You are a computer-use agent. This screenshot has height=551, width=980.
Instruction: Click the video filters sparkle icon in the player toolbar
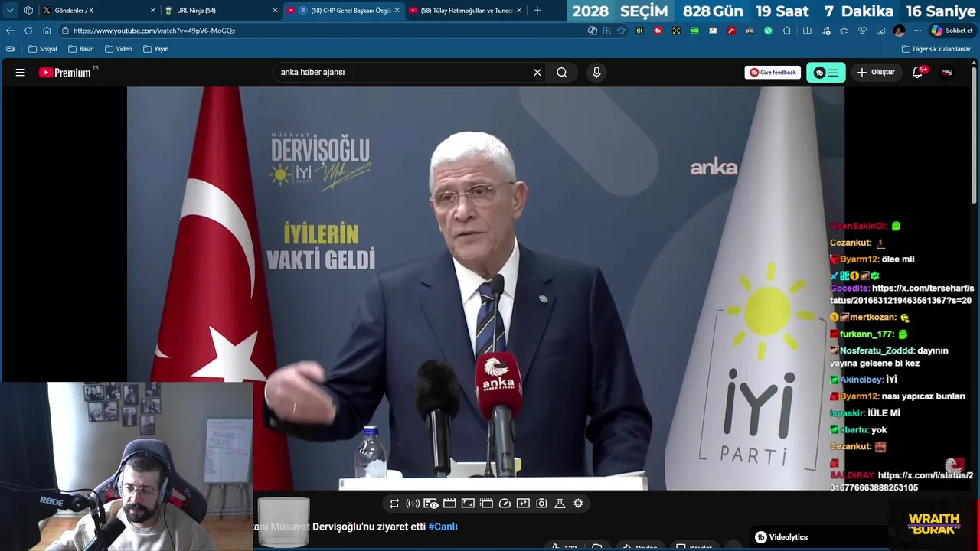523,504
